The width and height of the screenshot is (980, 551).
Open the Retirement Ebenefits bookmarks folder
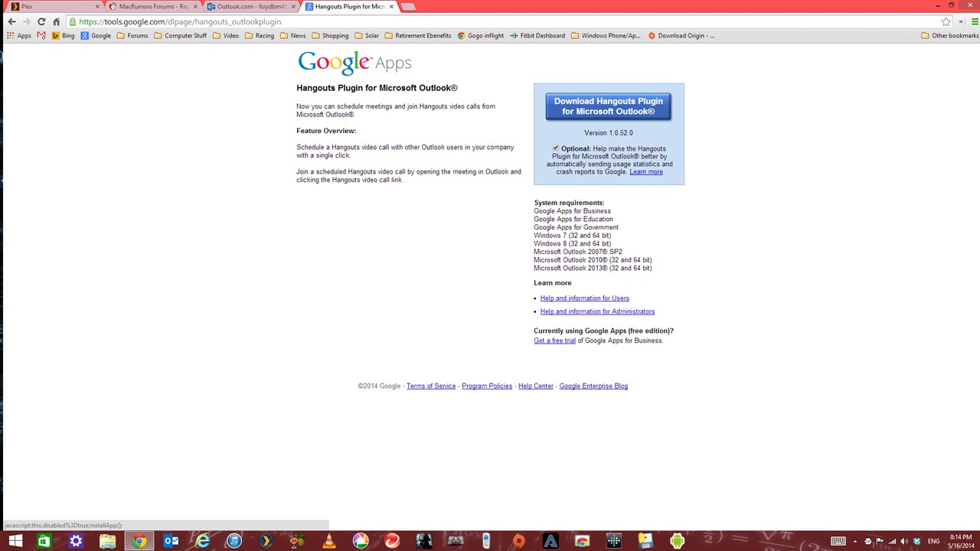(x=418, y=35)
